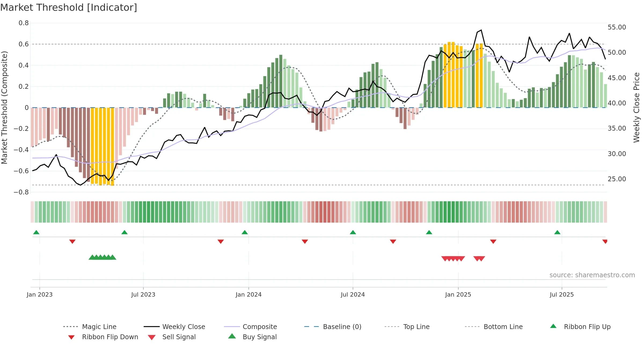This screenshot has height=362, width=644.
Task: Click the ribbon flip down triangle in spring 2024
Action: [x=305, y=242]
